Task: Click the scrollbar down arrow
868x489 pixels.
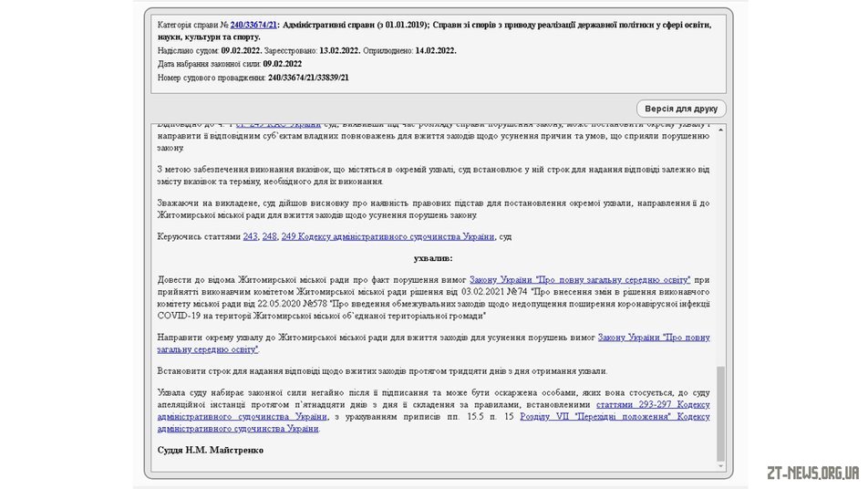Action: click(x=720, y=466)
